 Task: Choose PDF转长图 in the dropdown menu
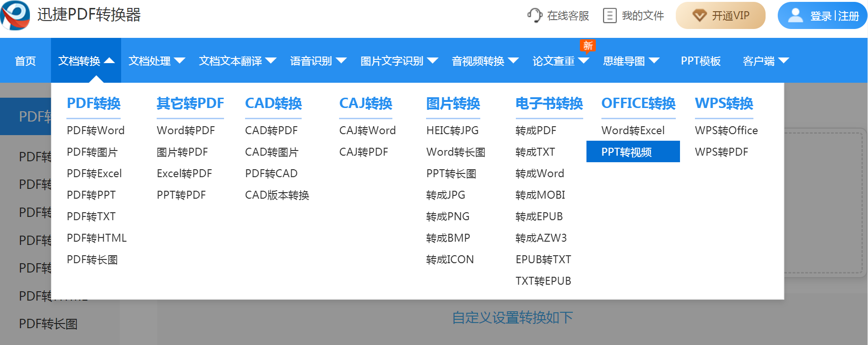click(x=92, y=259)
